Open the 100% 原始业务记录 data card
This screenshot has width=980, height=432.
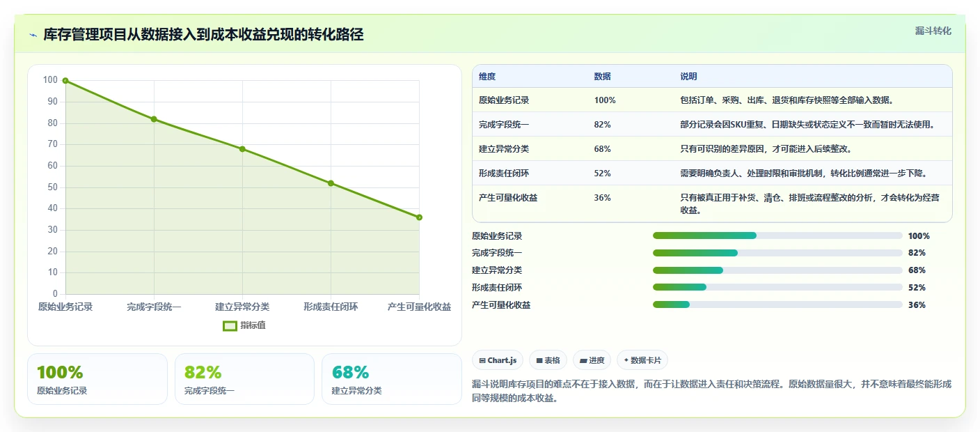(x=97, y=379)
